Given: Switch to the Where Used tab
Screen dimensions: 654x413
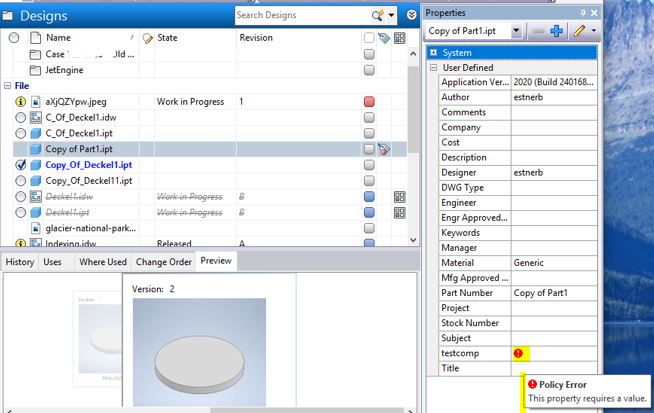Looking at the screenshot, I should [103, 262].
